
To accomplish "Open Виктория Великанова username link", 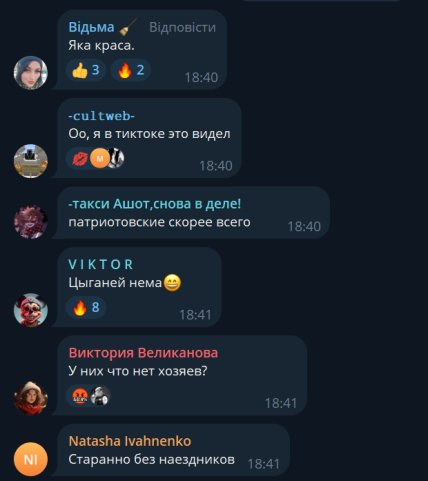I will (x=143, y=353).
